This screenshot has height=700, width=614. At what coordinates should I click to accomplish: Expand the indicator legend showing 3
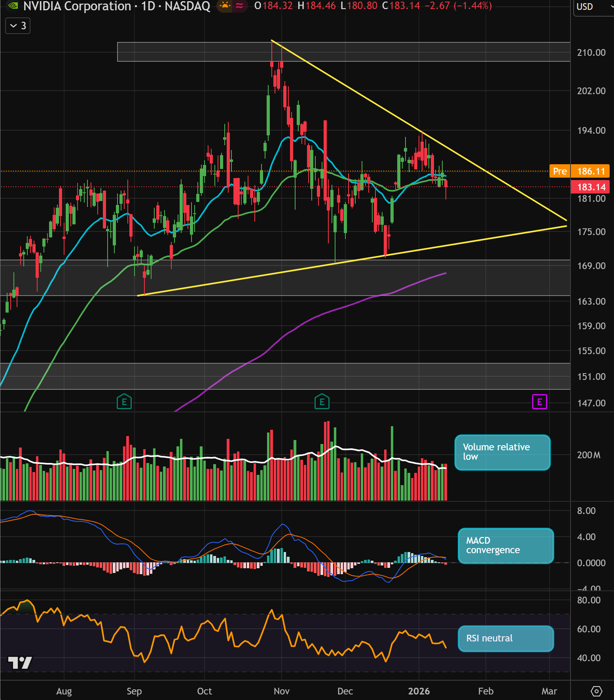coord(18,26)
